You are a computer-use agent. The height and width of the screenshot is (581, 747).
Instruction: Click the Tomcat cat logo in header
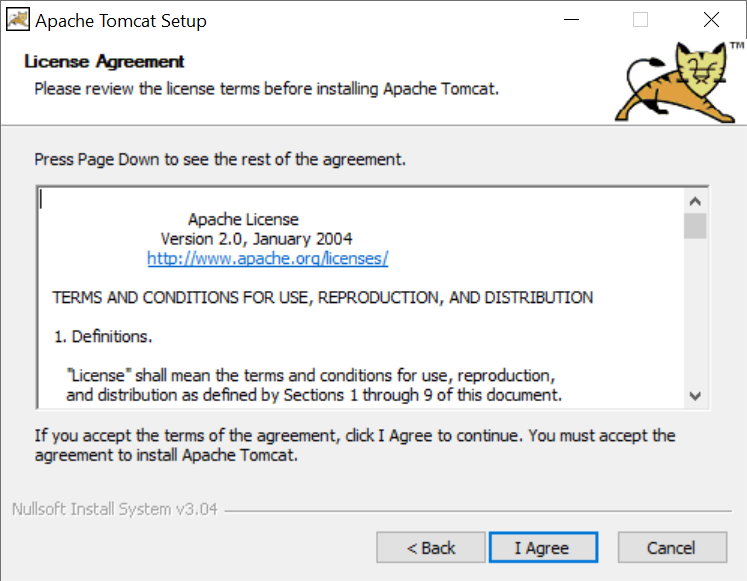pyautogui.click(x=676, y=81)
